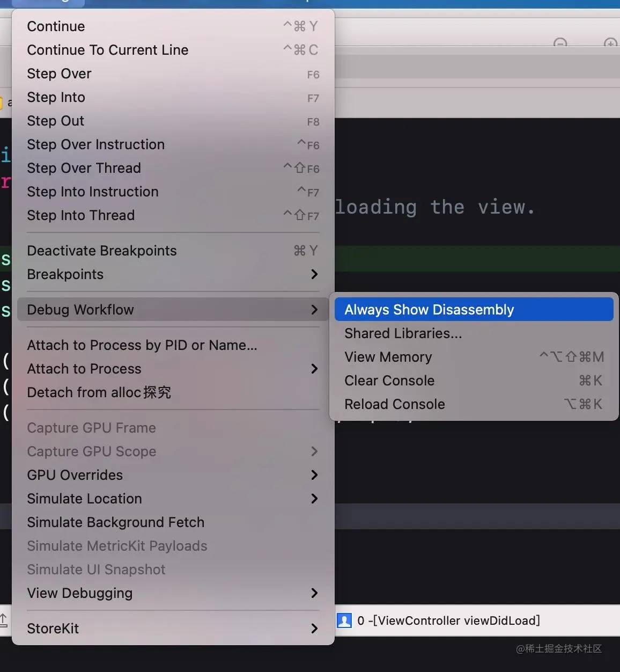Choose Clear Console
Screen dimensions: 620x672
pos(474,381)
